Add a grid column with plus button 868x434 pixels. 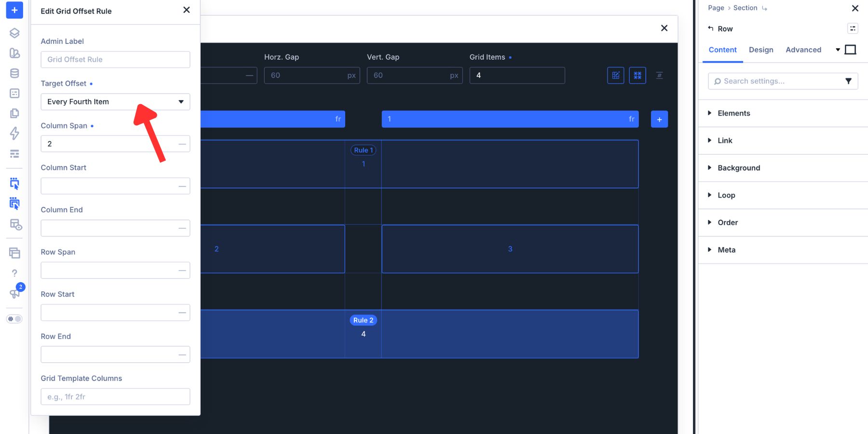(659, 119)
